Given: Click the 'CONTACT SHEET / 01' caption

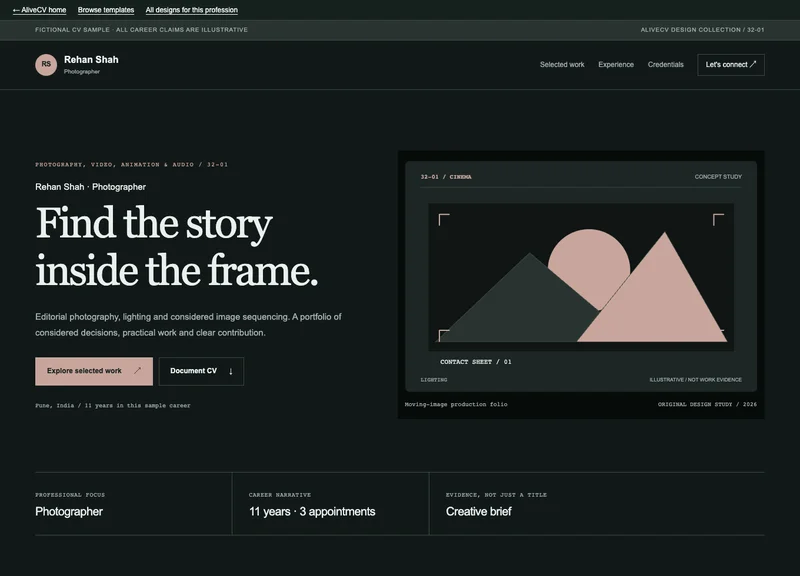Looking at the screenshot, I should click(476, 362).
